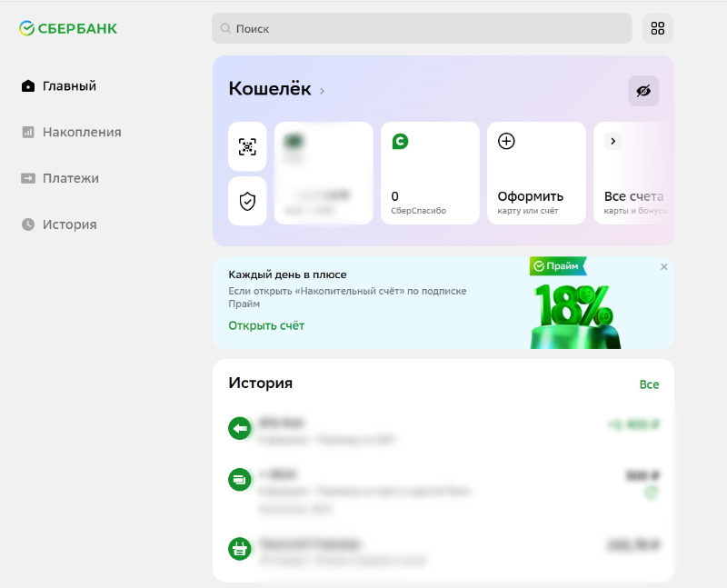Open the apps grid menu icon
This screenshot has width=727, height=588.
(658, 28)
